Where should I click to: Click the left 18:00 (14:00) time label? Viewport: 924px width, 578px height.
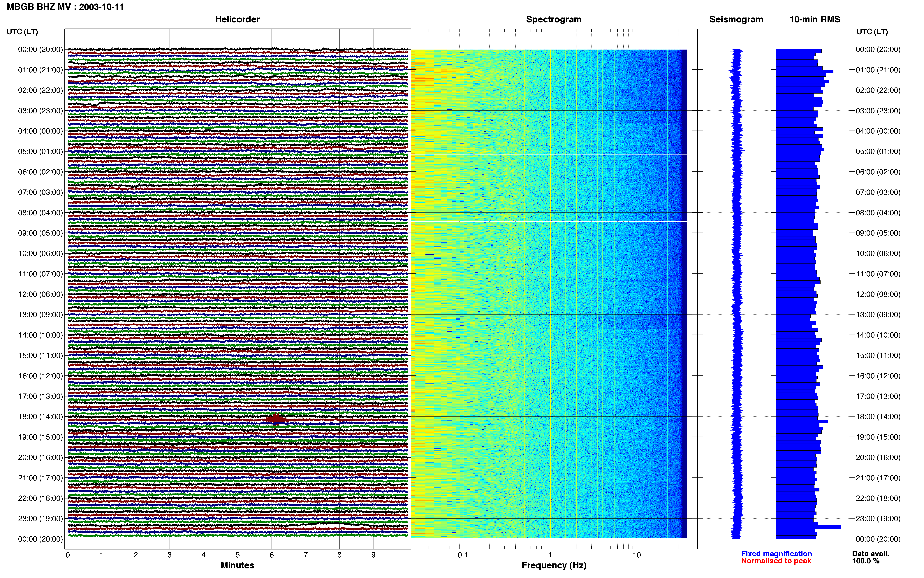click(41, 417)
